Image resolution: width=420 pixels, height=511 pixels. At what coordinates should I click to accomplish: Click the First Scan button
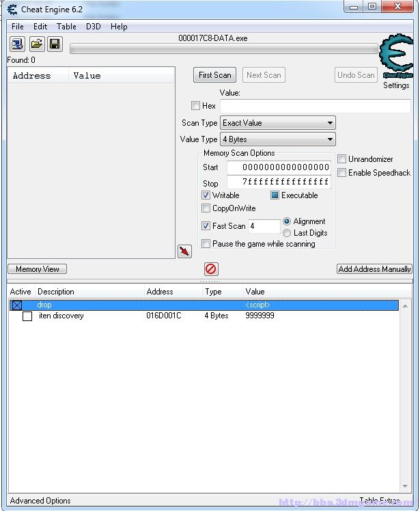click(x=214, y=75)
